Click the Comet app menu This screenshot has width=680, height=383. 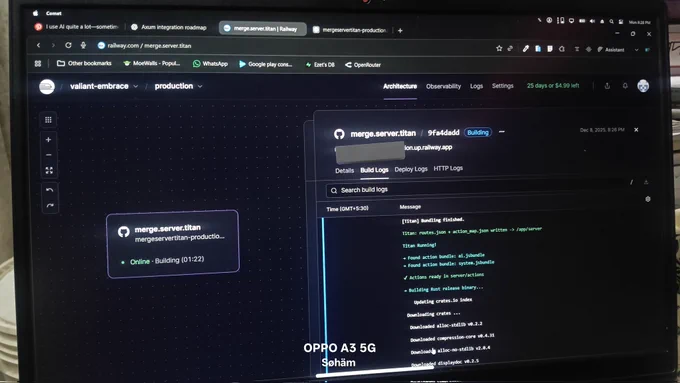pos(54,13)
